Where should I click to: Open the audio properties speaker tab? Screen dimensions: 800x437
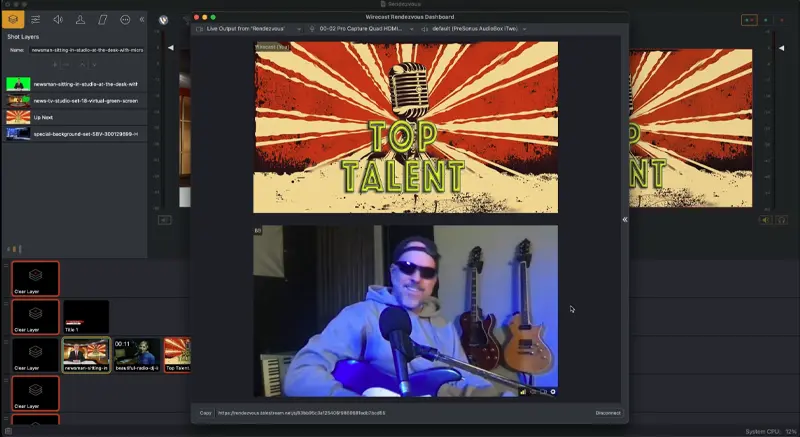click(x=58, y=20)
